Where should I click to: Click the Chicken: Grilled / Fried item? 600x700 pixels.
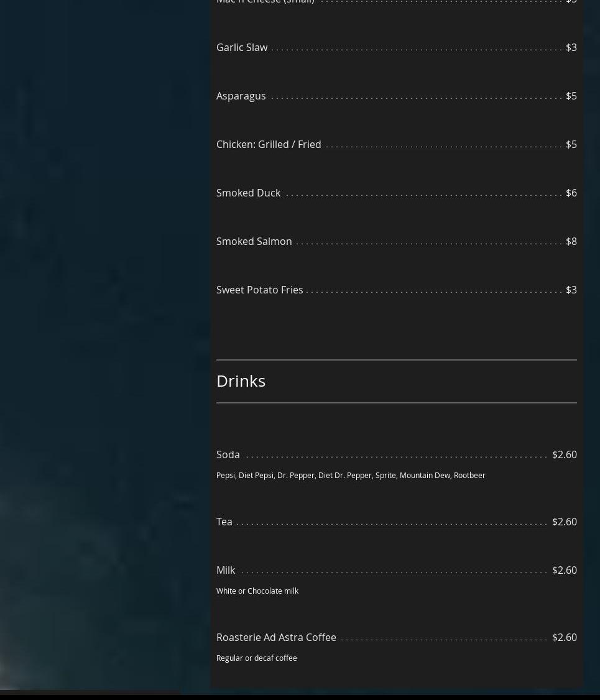click(269, 144)
